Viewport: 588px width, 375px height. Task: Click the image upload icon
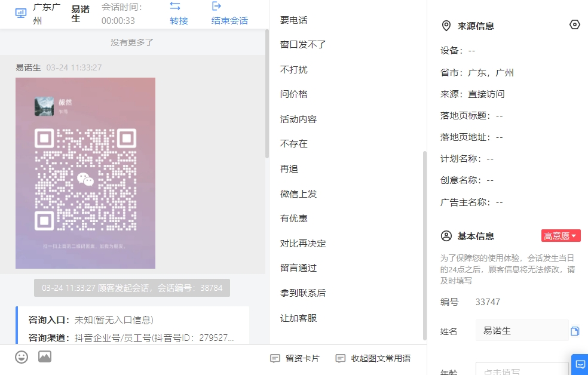pyautogui.click(x=45, y=356)
